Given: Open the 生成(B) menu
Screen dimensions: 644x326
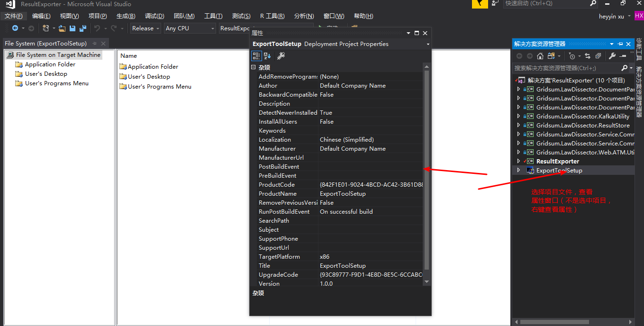Looking at the screenshot, I should tap(126, 16).
